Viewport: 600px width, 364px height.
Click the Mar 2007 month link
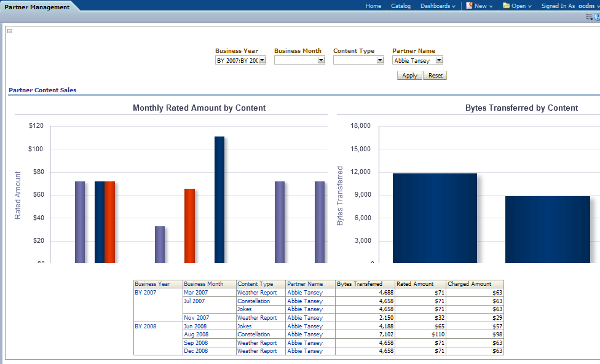[x=196, y=293]
